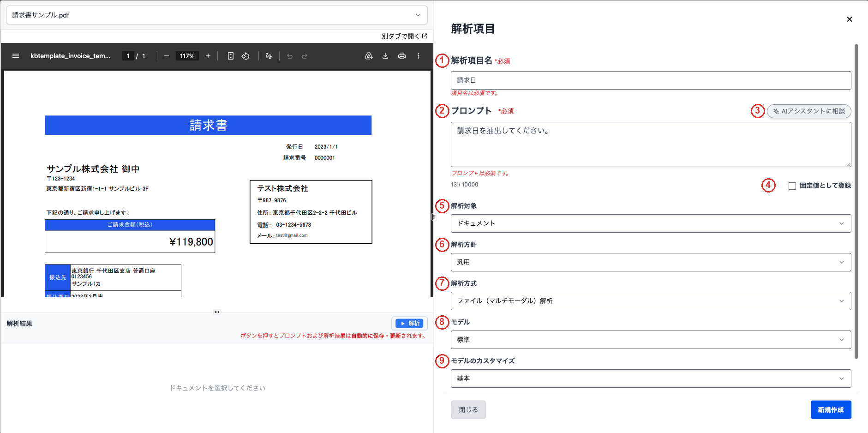Click the kbtemplate_invoice_tem... file title
Screen dimensions: 868x433
[x=70, y=56]
